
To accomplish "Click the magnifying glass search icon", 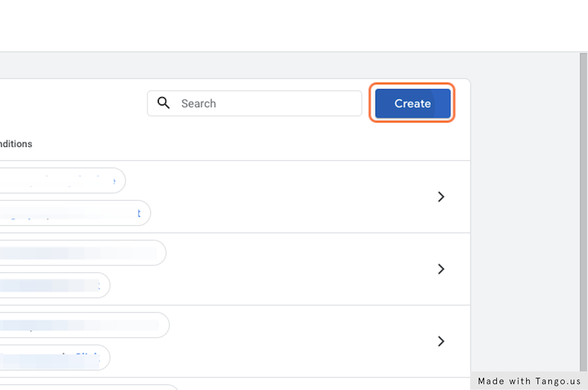I will click(164, 103).
